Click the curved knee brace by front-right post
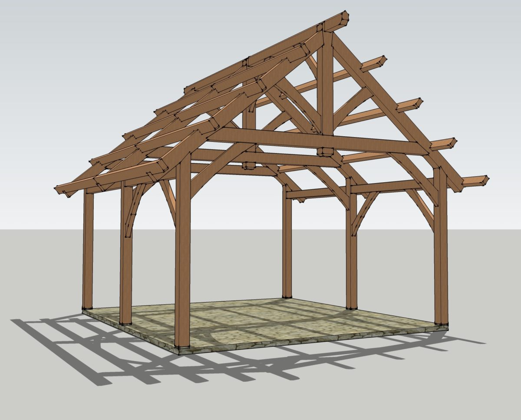Screen dimensions: 521x420 pos(422,207)
